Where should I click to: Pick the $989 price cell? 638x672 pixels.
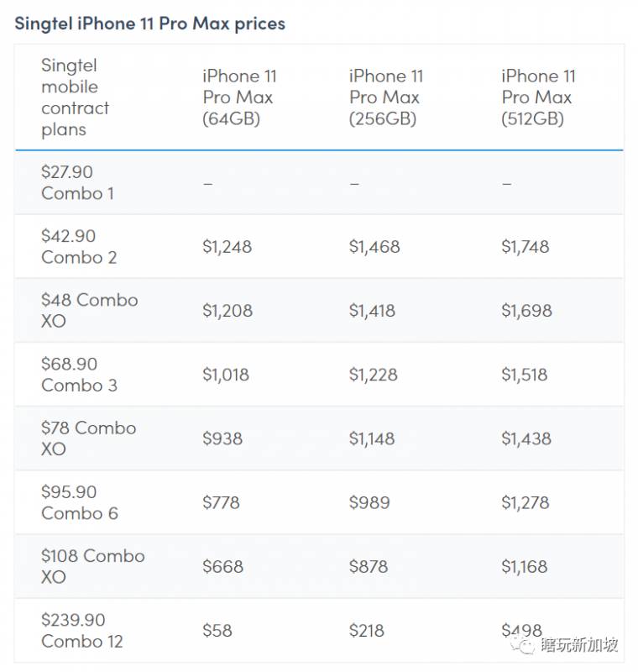click(369, 502)
